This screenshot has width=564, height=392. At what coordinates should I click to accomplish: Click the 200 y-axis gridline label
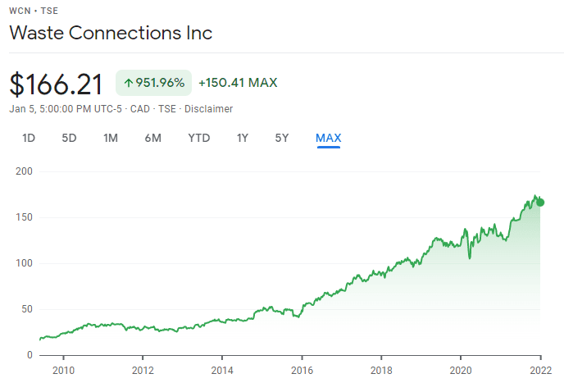pos(22,171)
